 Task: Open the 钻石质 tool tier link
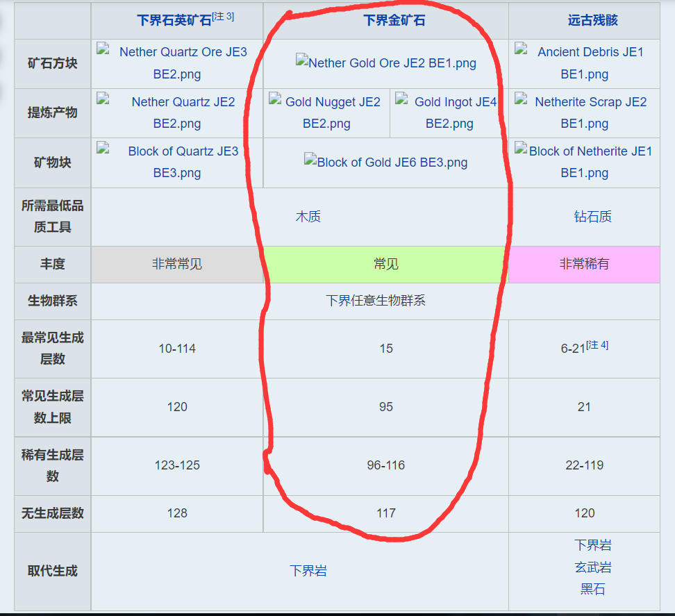(x=592, y=217)
